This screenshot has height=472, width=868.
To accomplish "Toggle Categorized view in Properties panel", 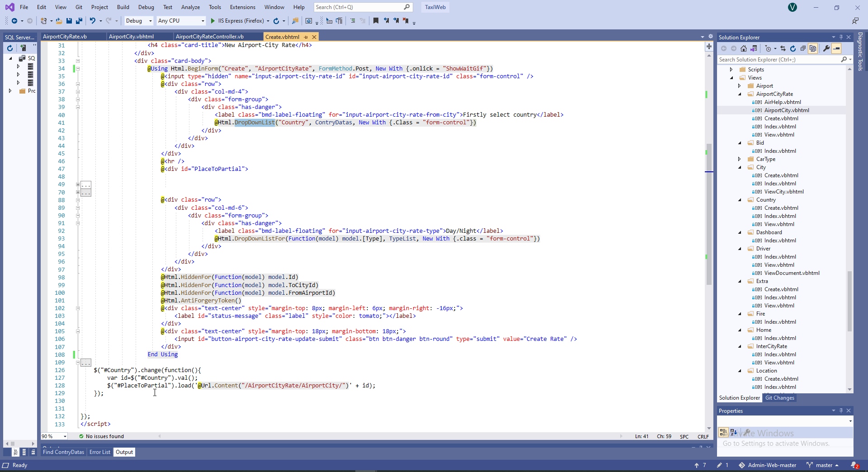I will (723, 432).
